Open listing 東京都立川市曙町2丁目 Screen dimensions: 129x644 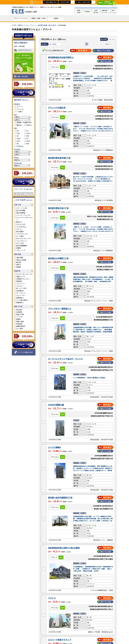pyautogui.click(x=58, y=258)
